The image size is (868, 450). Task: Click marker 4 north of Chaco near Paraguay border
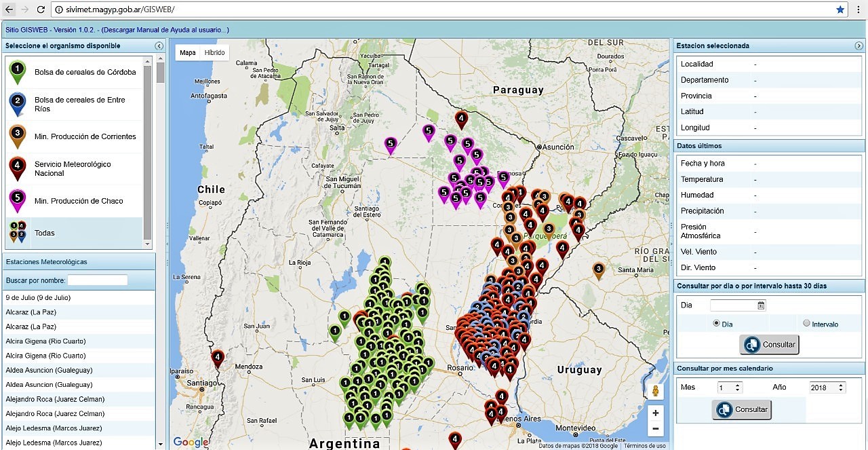461,119
